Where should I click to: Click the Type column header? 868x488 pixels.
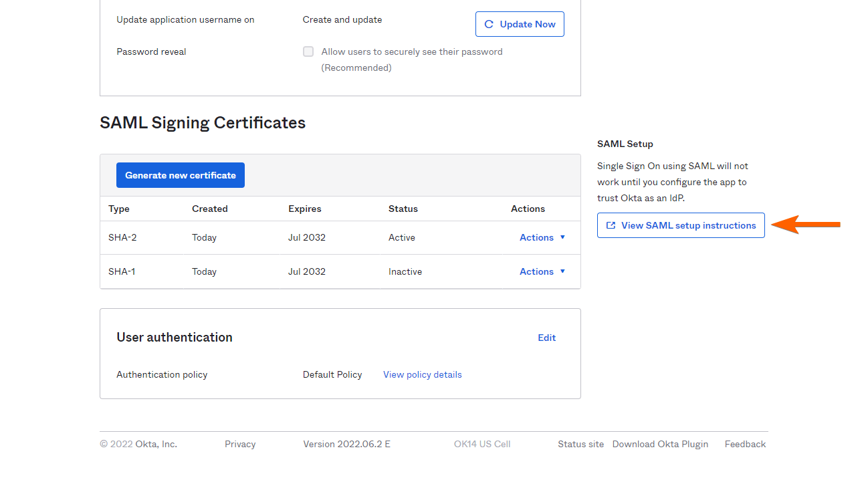(x=119, y=209)
